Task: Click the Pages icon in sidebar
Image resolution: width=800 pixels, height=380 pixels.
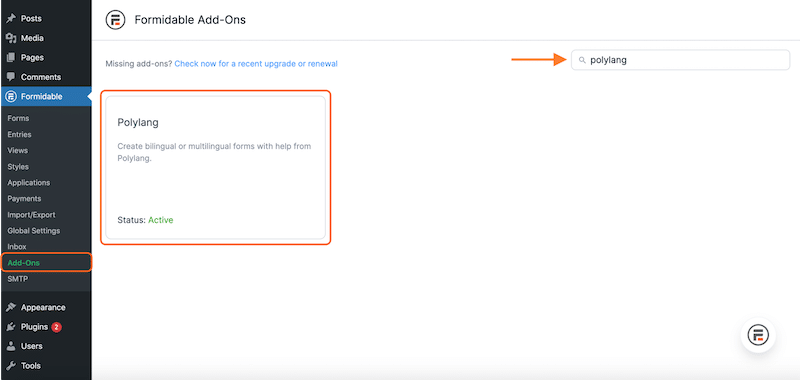Action: [11, 58]
